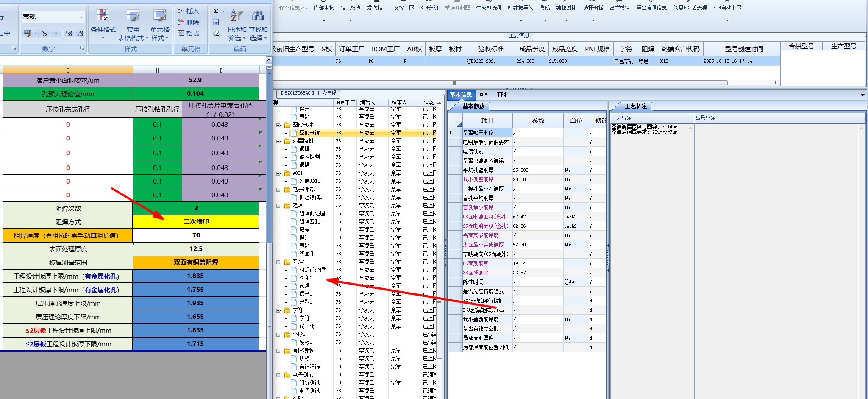The height and width of the screenshot is (399, 868).
Task: Collapse the 字符 tree node
Action: click(x=279, y=310)
